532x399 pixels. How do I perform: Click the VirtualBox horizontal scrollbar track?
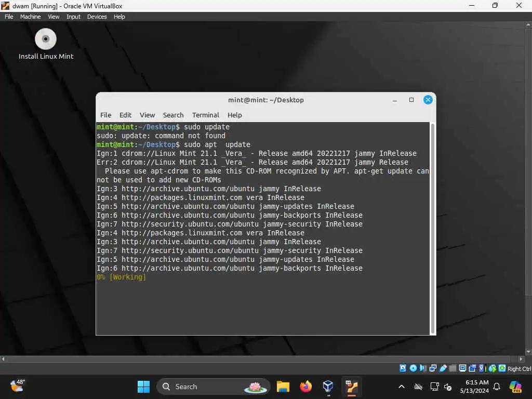pos(259,358)
